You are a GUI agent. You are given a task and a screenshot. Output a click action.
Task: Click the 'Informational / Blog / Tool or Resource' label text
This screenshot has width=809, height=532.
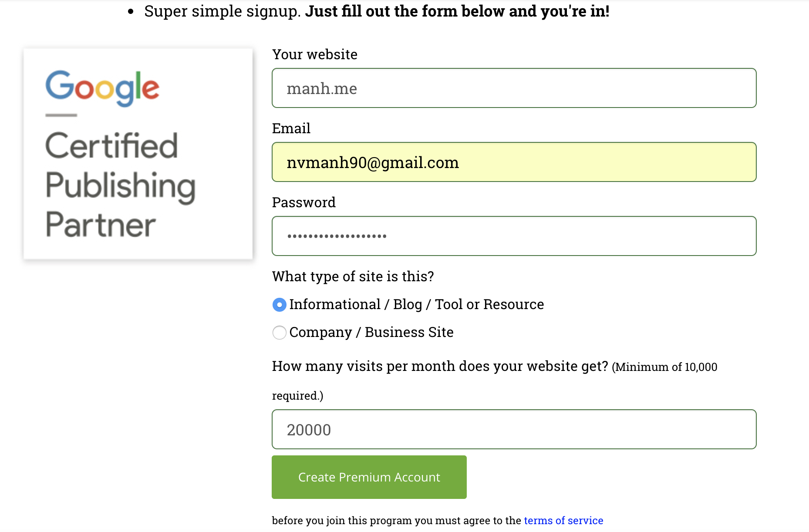click(x=417, y=304)
